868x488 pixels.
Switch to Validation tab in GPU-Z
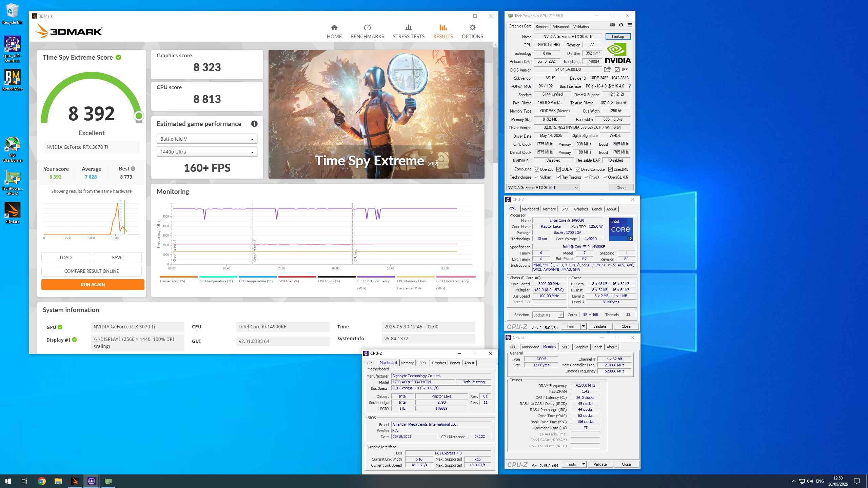[581, 27]
